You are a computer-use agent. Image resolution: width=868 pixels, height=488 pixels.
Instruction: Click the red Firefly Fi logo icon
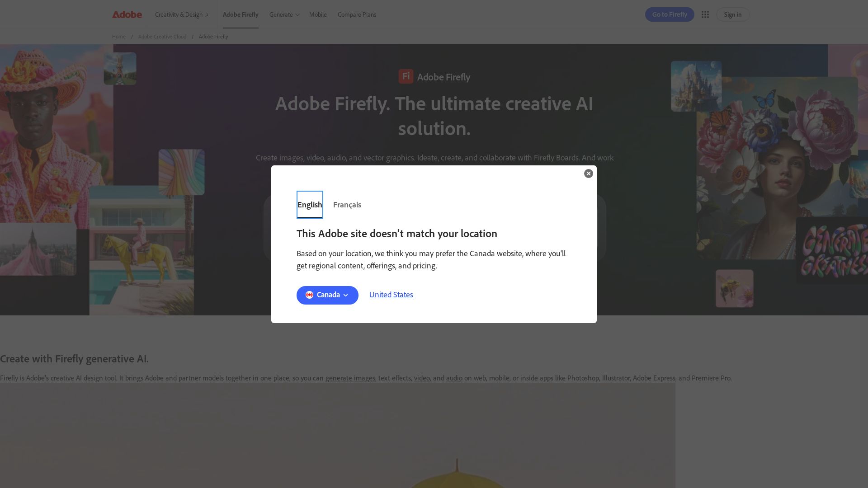coord(406,76)
